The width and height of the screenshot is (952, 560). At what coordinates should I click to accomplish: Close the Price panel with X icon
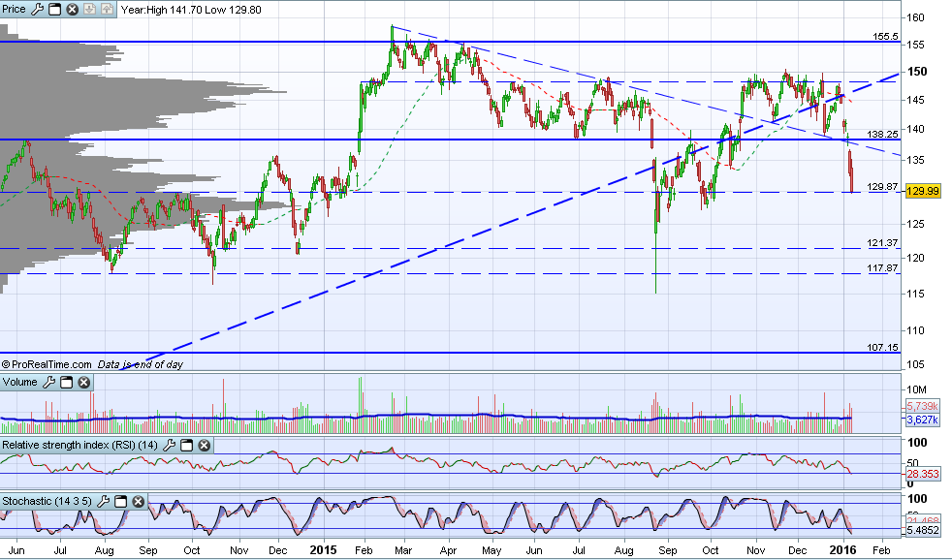coord(73,9)
